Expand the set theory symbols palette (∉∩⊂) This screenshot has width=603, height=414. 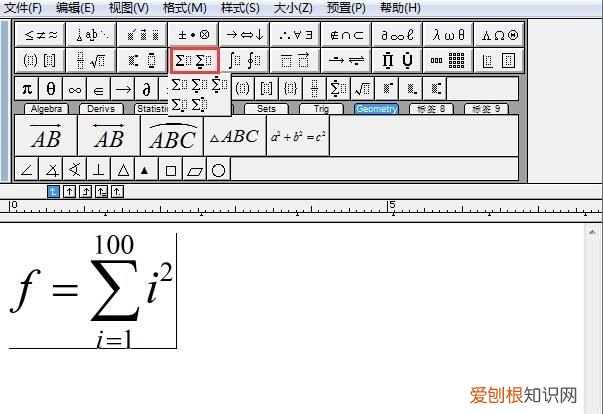pos(346,35)
